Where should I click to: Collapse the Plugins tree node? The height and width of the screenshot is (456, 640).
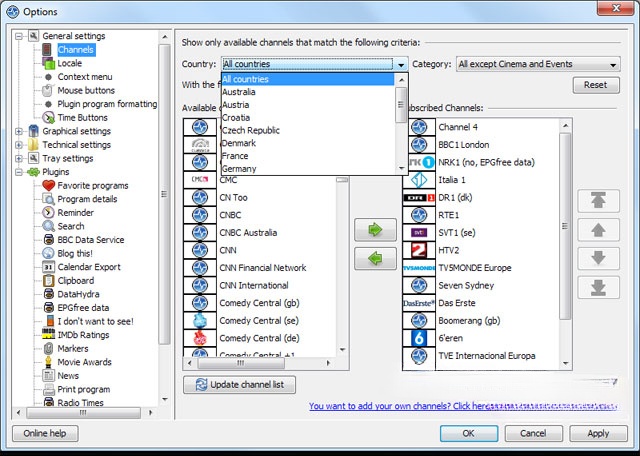click(19, 172)
